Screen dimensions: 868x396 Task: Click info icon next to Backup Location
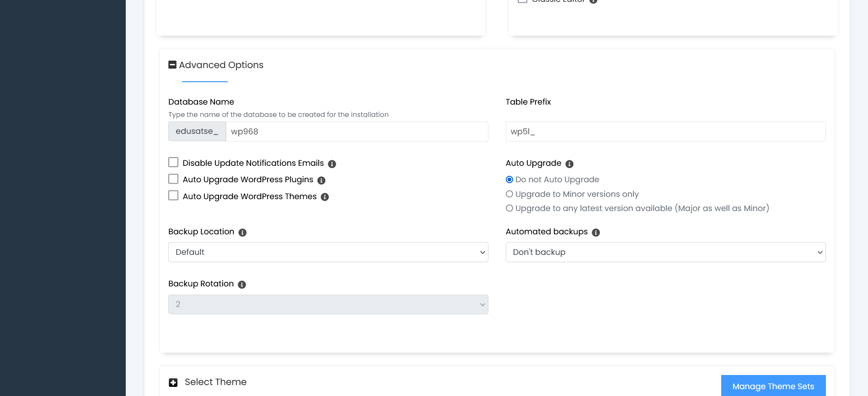[242, 232]
